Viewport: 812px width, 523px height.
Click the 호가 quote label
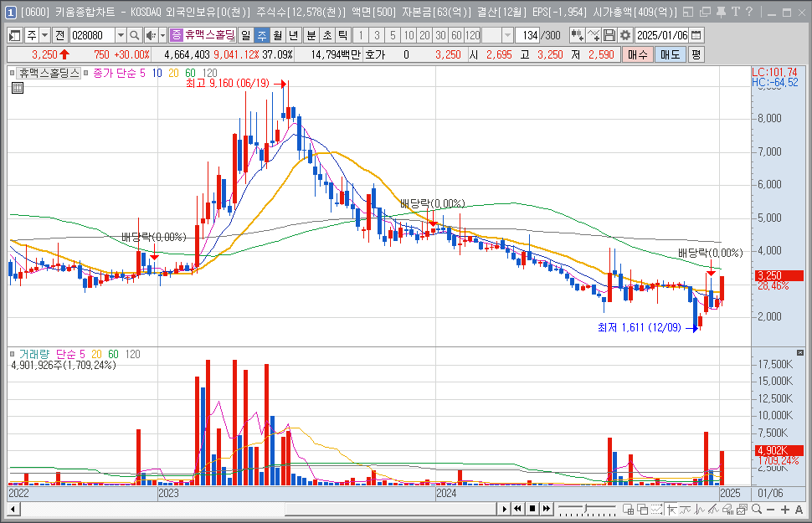(375, 54)
